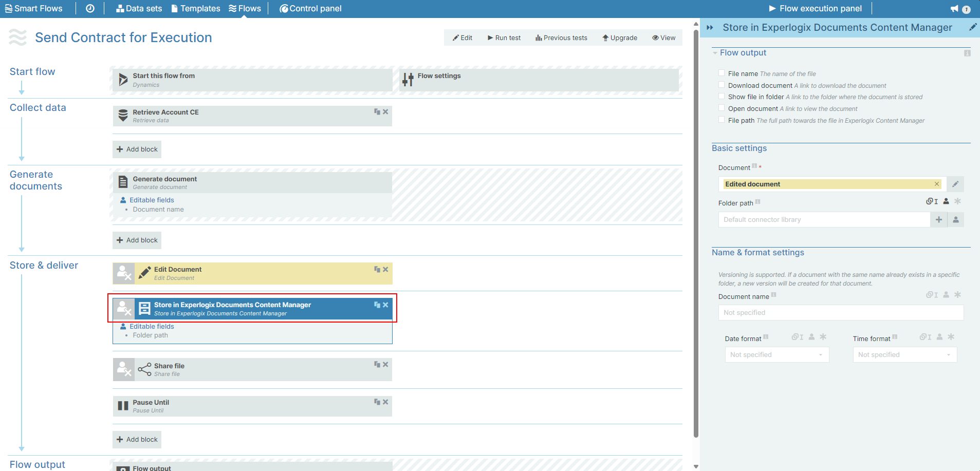Click plus button next to Folder path

coord(939,219)
